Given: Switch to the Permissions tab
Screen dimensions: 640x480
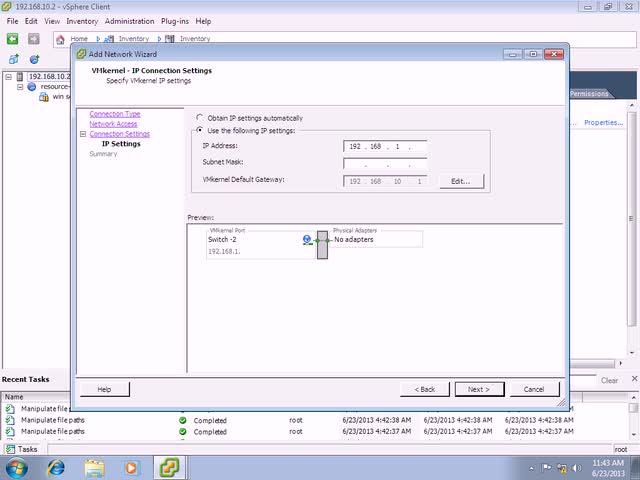Looking at the screenshot, I should point(589,94).
